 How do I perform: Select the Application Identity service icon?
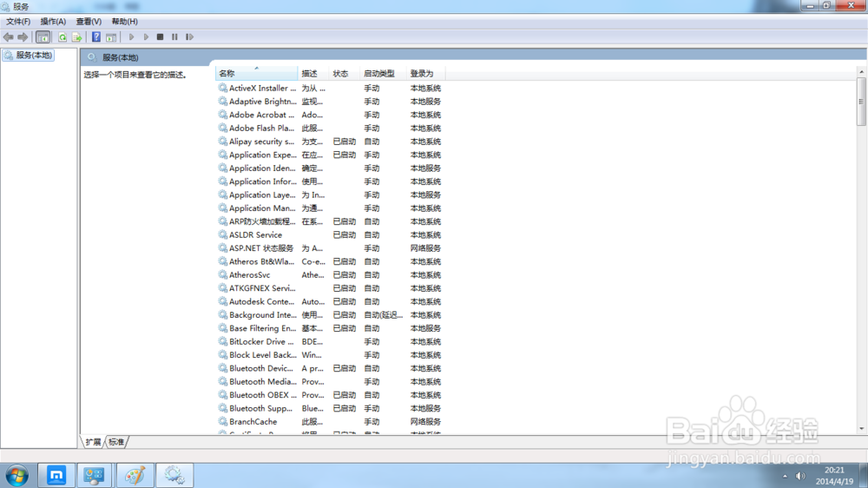click(x=222, y=168)
